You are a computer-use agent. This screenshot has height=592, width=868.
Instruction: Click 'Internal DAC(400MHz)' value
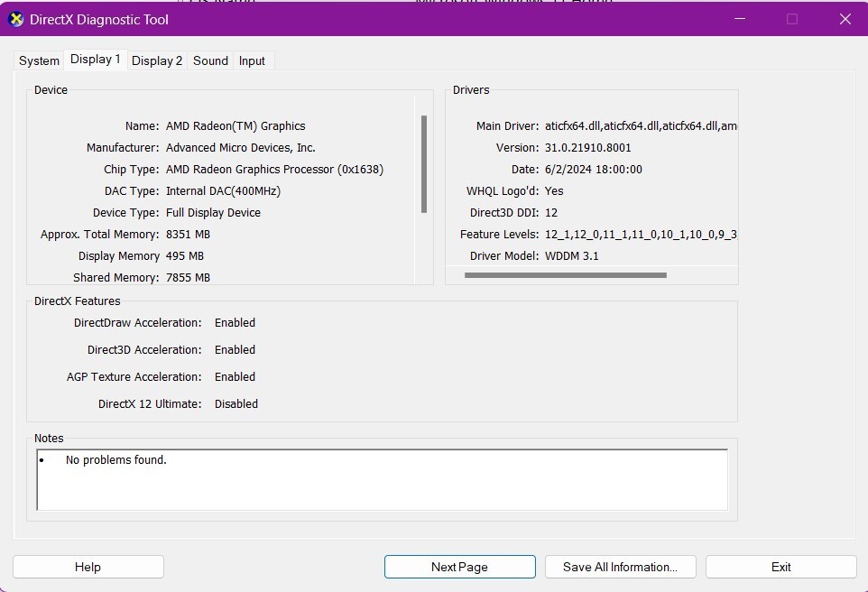pos(223,191)
